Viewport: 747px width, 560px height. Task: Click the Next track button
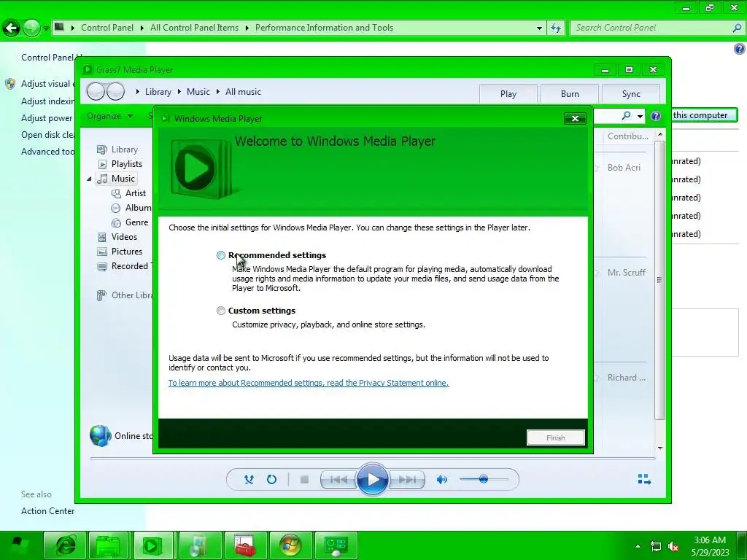(407, 480)
